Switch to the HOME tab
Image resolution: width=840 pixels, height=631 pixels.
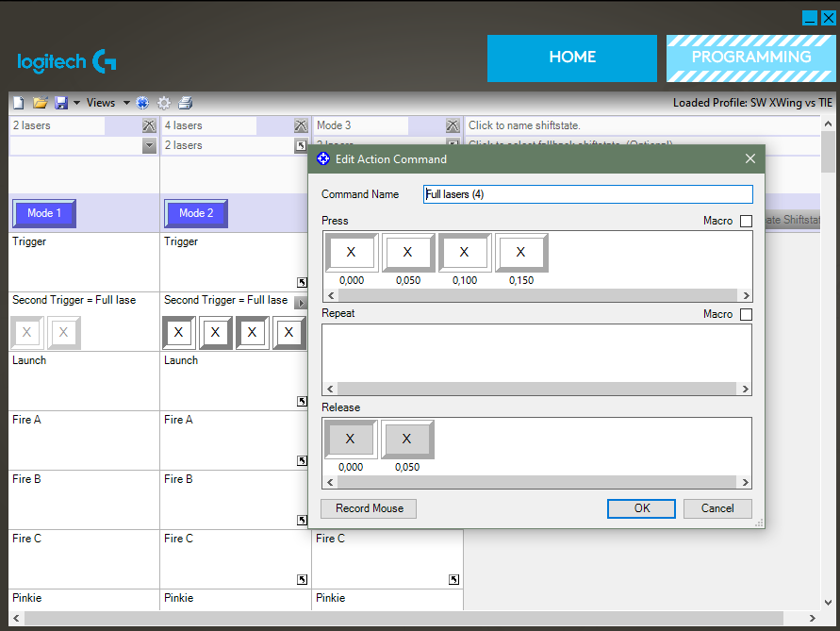[x=572, y=58]
